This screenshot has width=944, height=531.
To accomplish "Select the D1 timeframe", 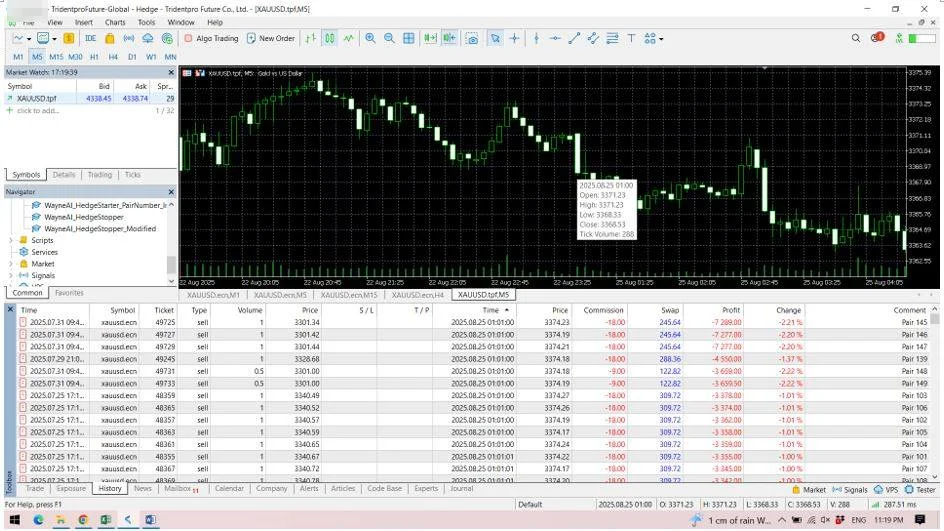I will coord(132,57).
